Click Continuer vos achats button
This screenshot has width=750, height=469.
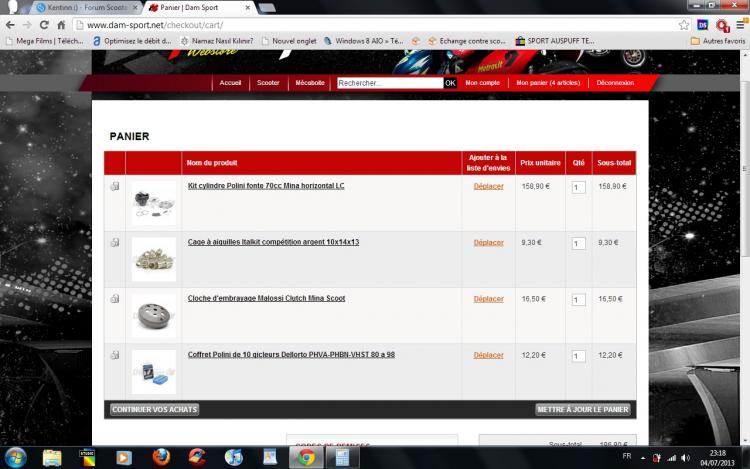[x=154, y=410]
